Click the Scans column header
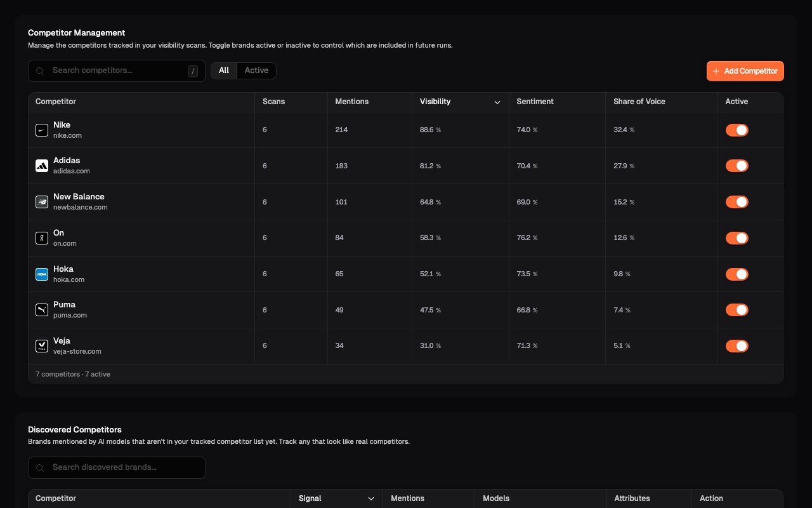This screenshot has height=508, width=812. pos(273,102)
